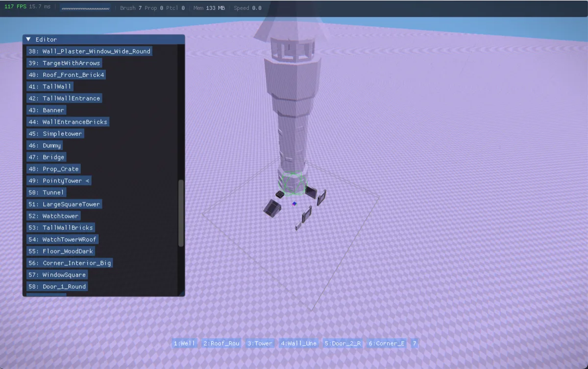
Task: Click the green highlighted tower base
Action: click(x=294, y=183)
